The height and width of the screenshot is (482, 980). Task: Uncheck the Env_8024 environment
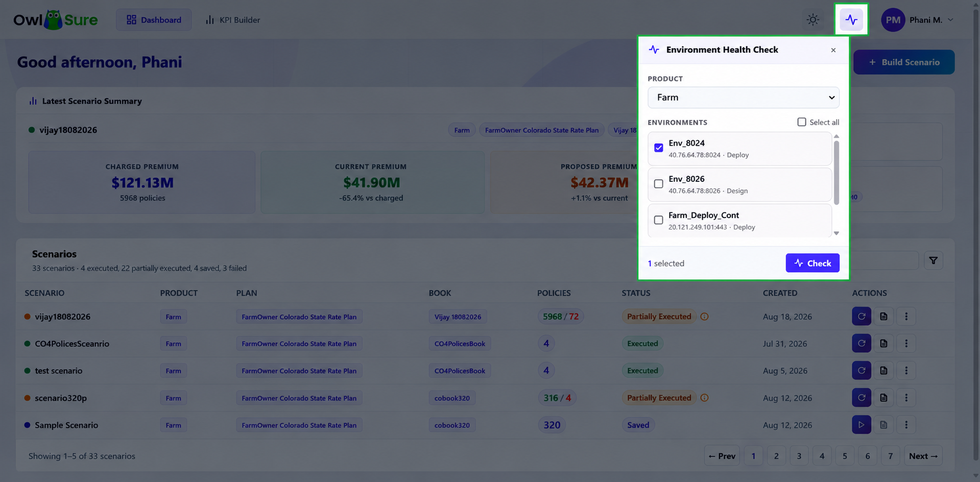click(658, 148)
